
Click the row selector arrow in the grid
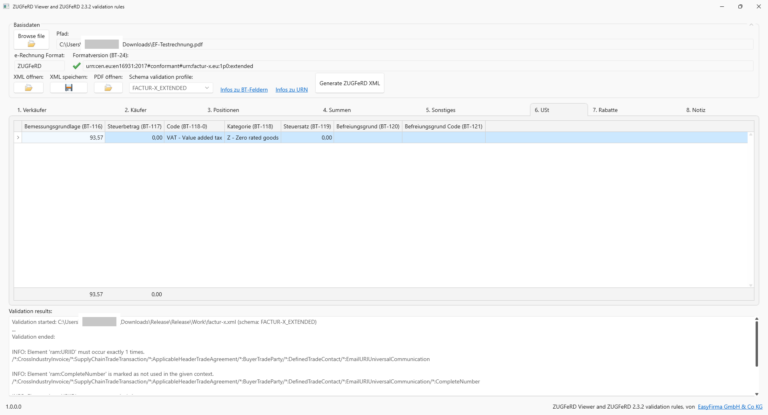[x=17, y=137]
